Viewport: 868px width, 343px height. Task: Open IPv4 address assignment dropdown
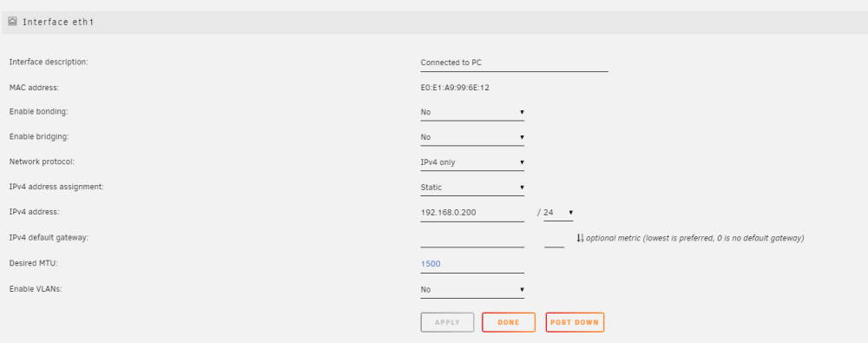[472, 188]
